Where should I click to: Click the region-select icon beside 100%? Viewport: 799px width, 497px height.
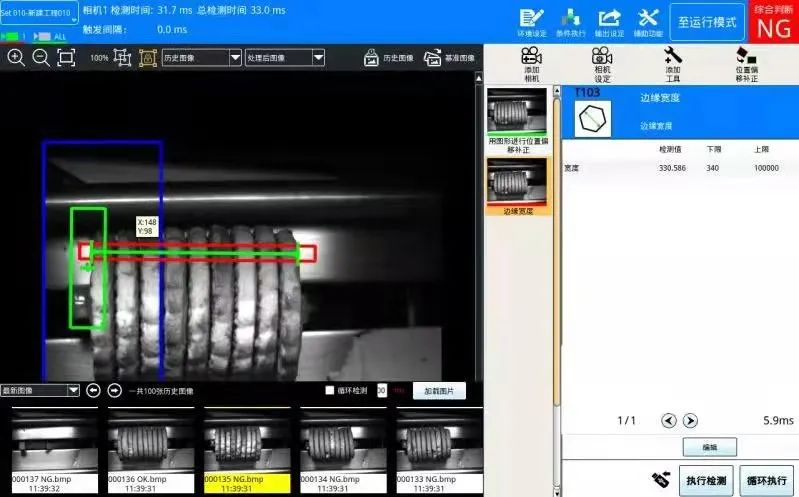(x=122, y=58)
